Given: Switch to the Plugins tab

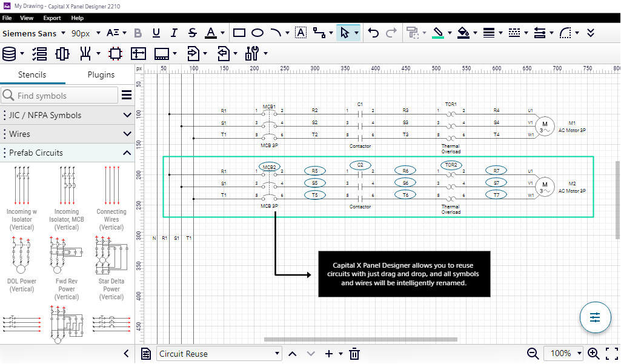Looking at the screenshot, I should [x=101, y=75].
